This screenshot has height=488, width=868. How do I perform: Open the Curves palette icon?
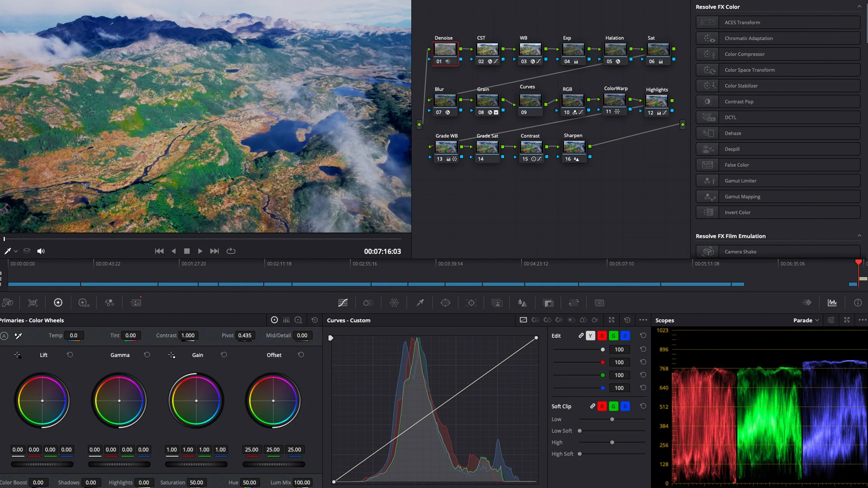pos(343,303)
